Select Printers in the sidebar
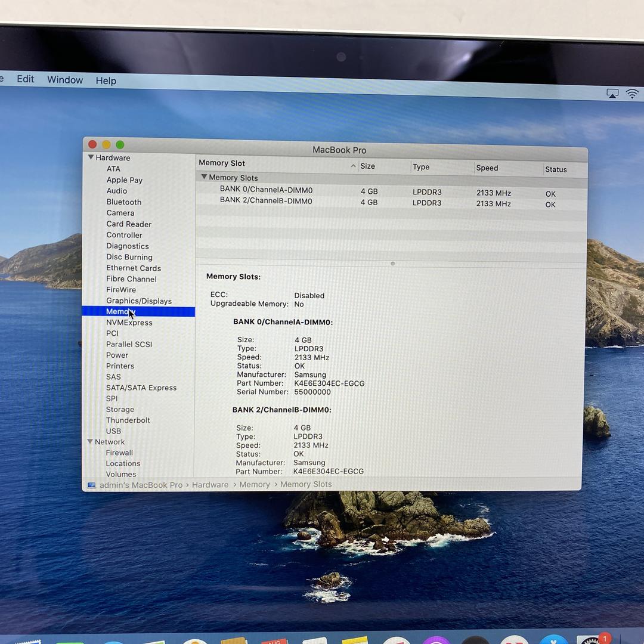The width and height of the screenshot is (644, 644). (120, 366)
